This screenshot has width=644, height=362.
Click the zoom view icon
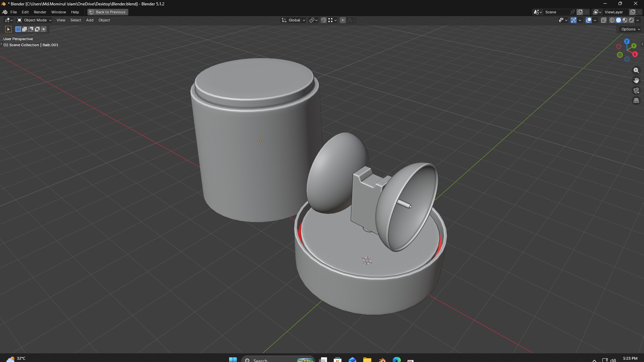(x=636, y=70)
